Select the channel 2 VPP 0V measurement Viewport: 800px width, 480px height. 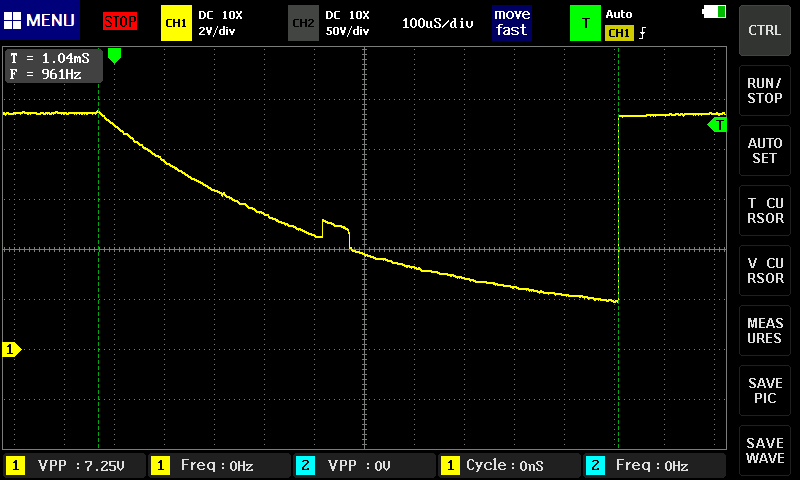pos(364,465)
